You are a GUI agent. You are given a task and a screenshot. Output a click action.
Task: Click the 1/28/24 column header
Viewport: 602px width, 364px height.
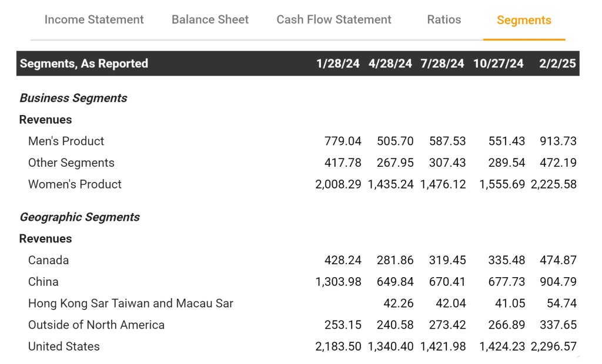(337, 63)
